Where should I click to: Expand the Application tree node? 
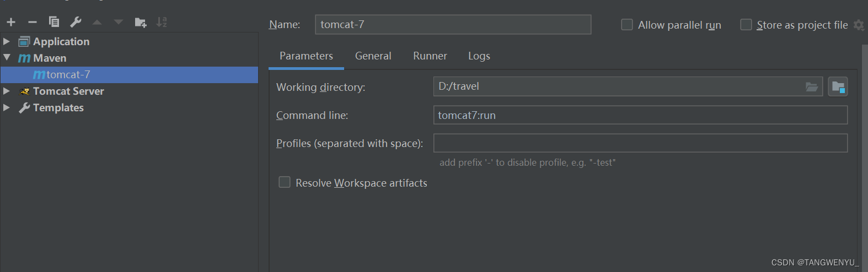pyautogui.click(x=7, y=41)
